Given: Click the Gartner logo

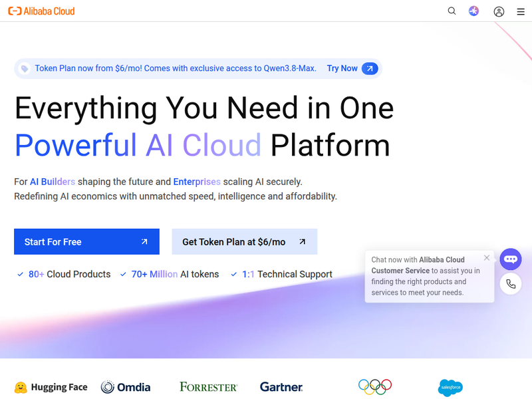Looking at the screenshot, I should [281, 387].
